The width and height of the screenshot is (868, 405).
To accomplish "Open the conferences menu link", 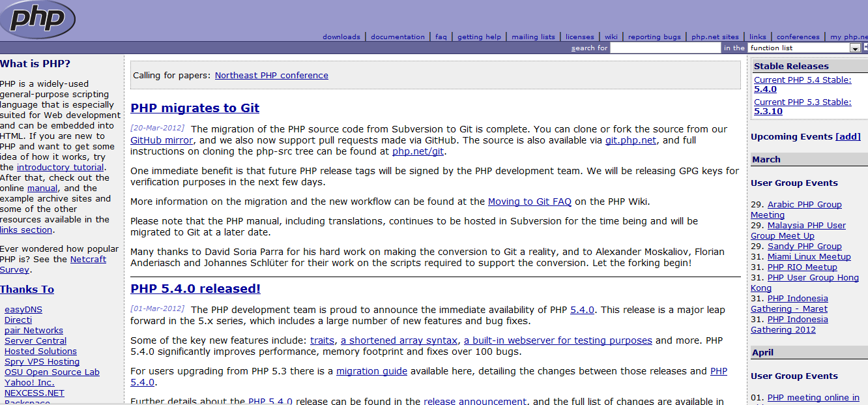I will pos(798,37).
